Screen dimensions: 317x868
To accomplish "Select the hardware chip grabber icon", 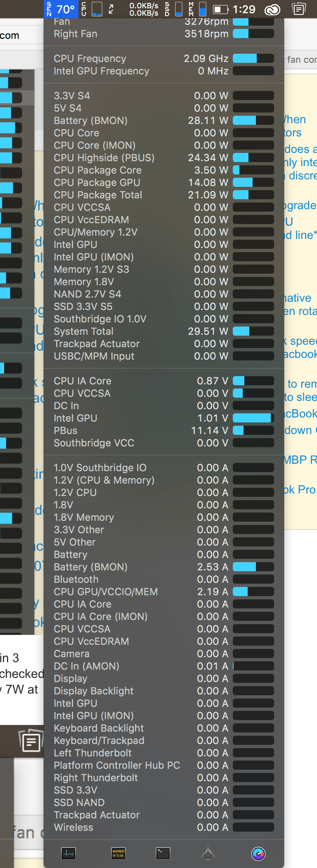I will pyautogui.click(x=209, y=853).
